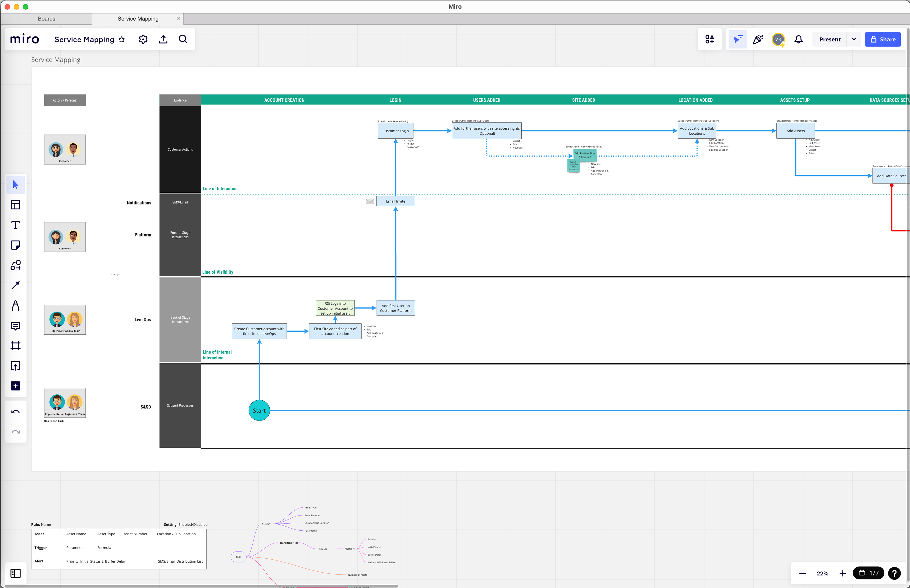The height and width of the screenshot is (588, 910).
Task: Switch to the Boards tab
Action: click(x=46, y=19)
